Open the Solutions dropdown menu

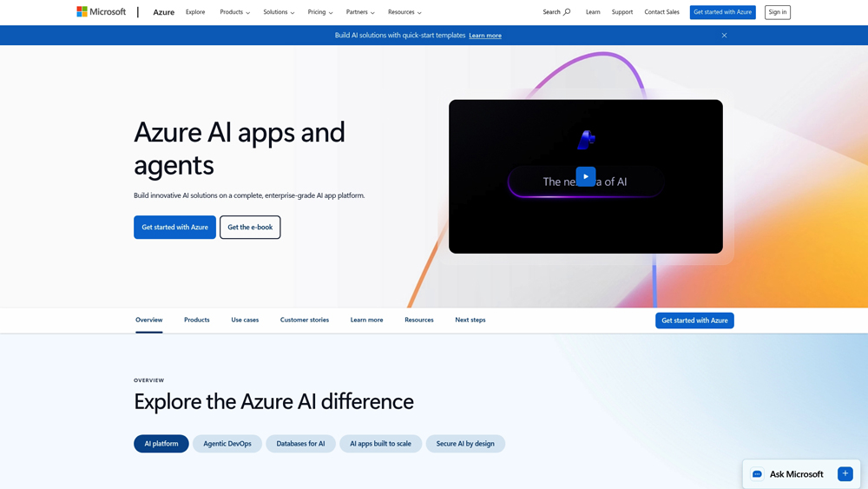click(279, 11)
